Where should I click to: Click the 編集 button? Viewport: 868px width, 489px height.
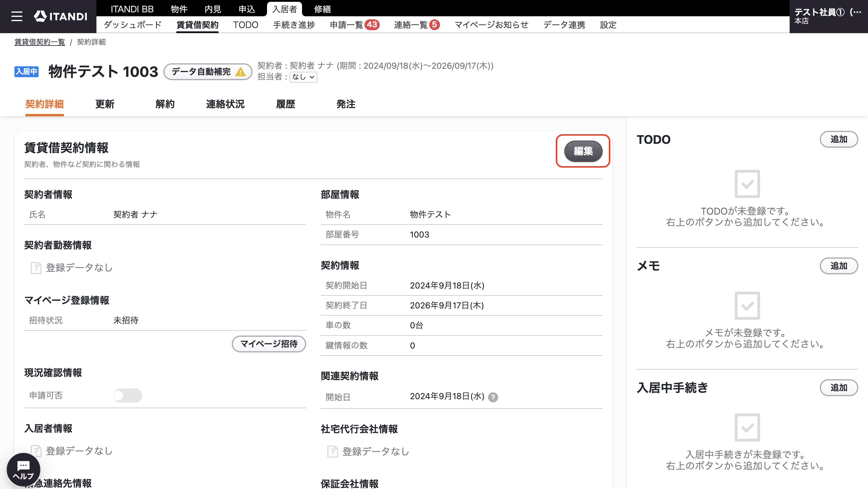click(583, 151)
